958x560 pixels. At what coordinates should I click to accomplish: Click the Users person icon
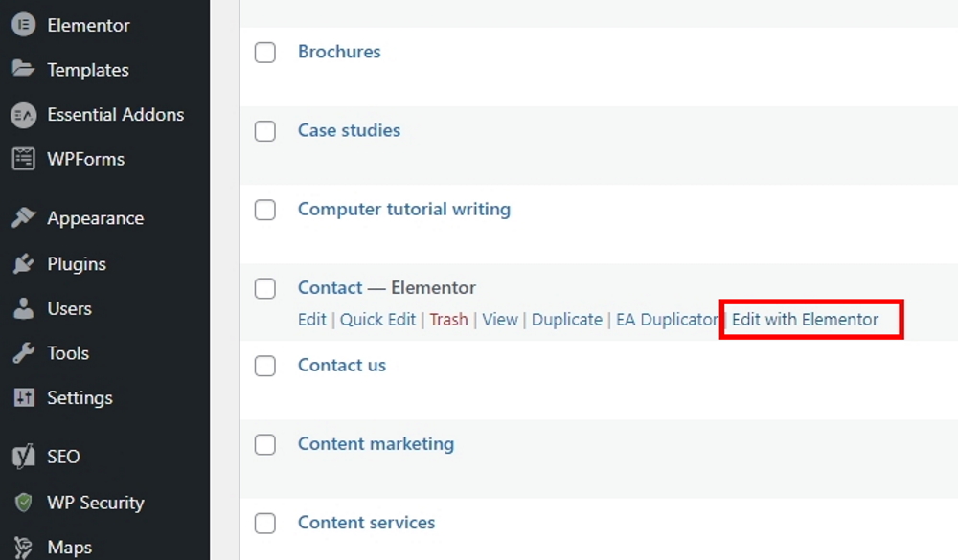pyautogui.click(x=23, y=308)
